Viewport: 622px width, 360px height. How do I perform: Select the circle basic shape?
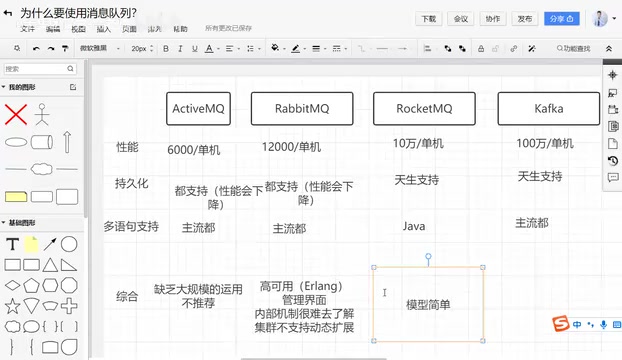coord(69,244)
